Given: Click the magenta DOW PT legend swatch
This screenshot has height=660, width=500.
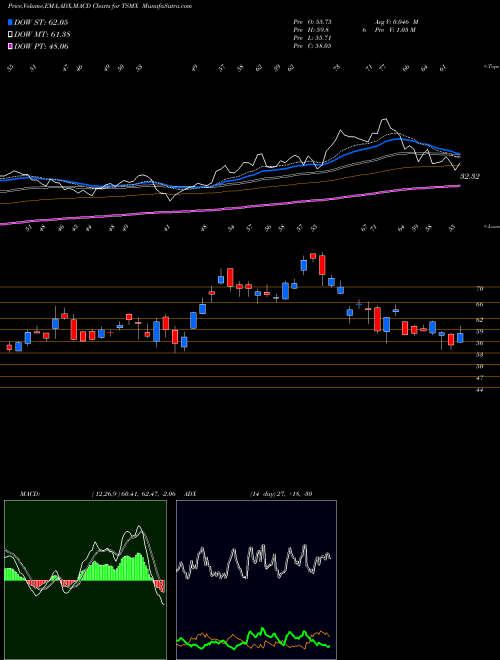Looking at the screenshot, I should click(10, 46).
